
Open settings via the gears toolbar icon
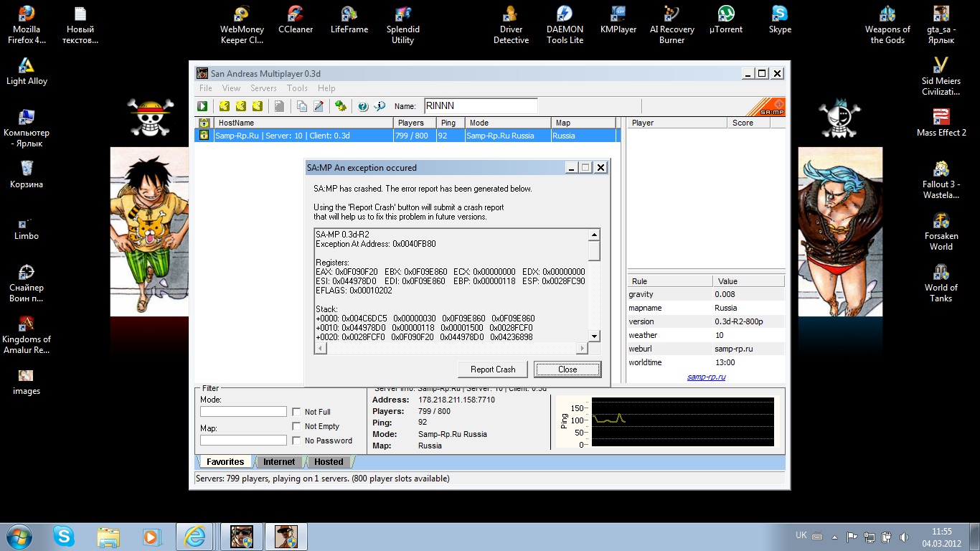click(x=341, y=106)
